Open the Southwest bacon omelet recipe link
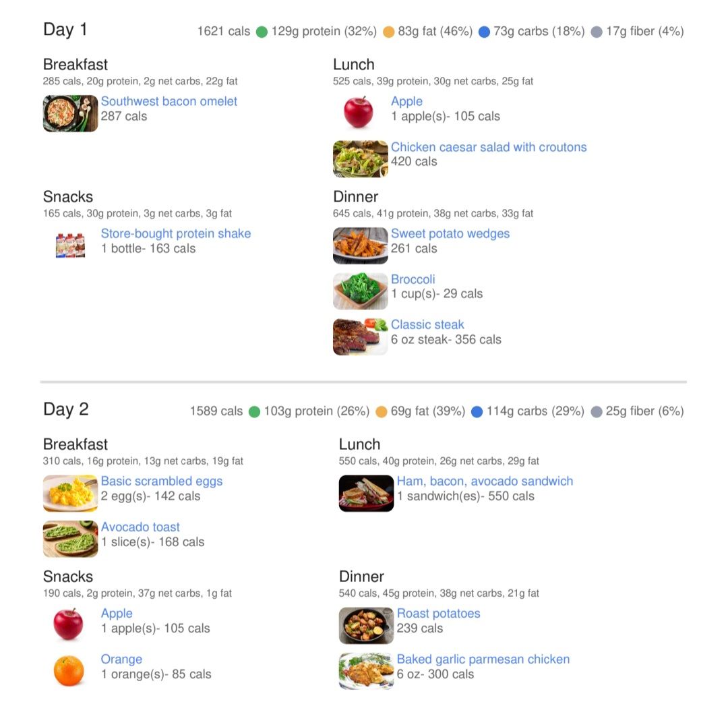Viewport: 728px width, 704px height. (x=169, y=101)
